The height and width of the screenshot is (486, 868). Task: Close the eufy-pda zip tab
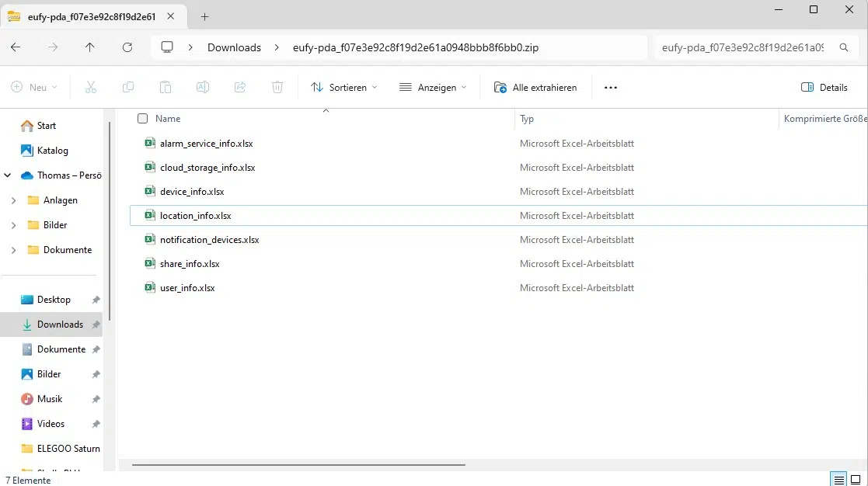click(170, 16)
